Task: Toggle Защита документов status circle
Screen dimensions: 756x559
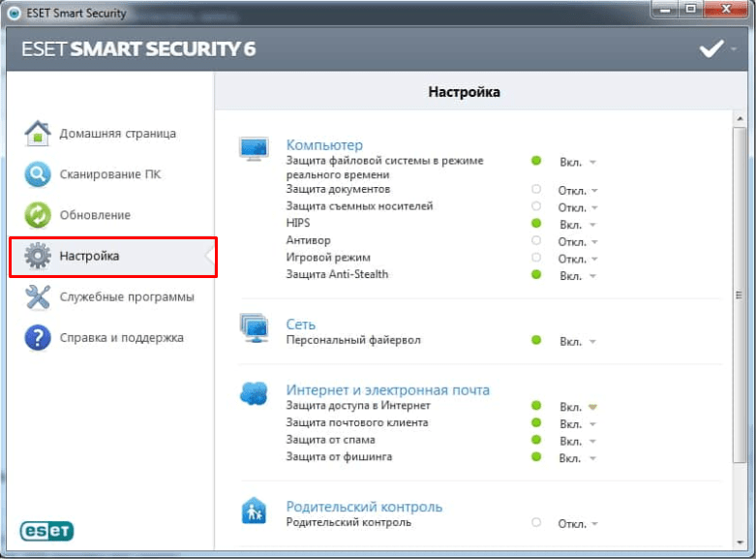Action: [x=536, y=190]
